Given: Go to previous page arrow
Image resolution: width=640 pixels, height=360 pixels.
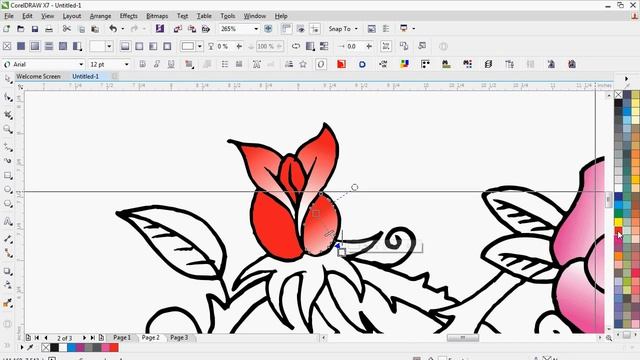Looking at the screenshot, I should [46, 338].
